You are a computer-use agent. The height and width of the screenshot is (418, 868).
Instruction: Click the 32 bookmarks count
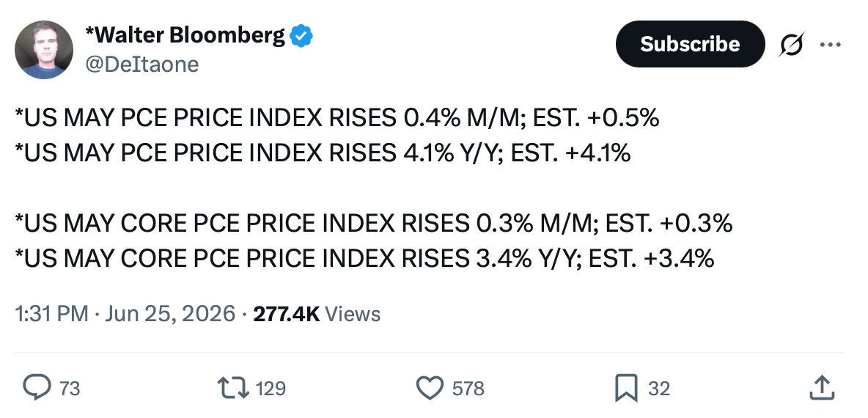coord(659,389)
